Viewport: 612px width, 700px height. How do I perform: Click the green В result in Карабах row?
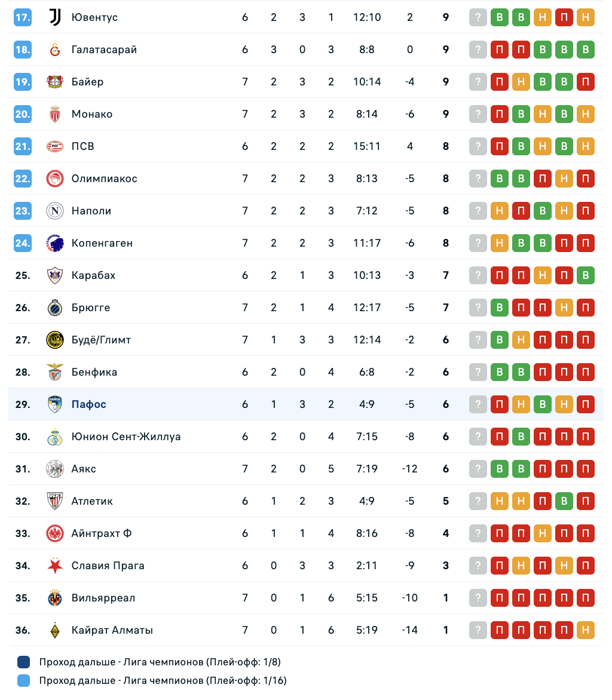[x=586, y=275]
